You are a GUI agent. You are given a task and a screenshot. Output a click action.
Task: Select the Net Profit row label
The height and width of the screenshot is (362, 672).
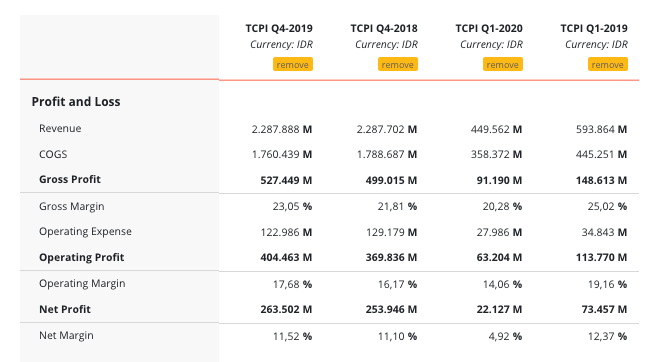pos(65,309)
